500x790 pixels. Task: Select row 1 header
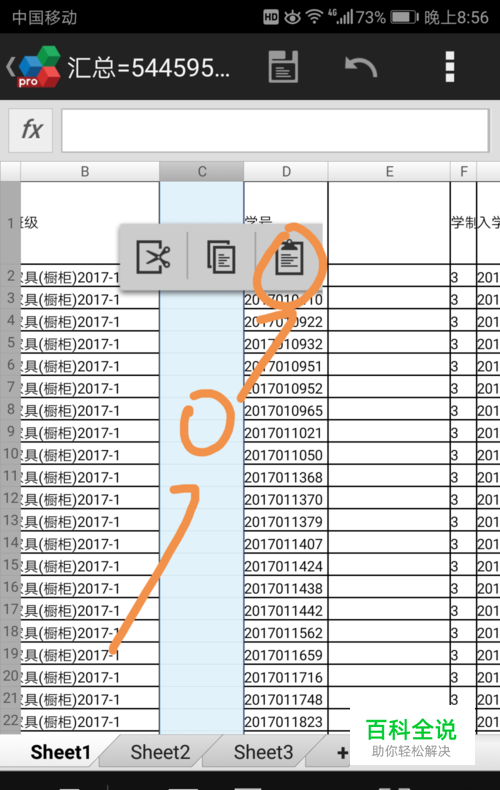pos(10,223)
